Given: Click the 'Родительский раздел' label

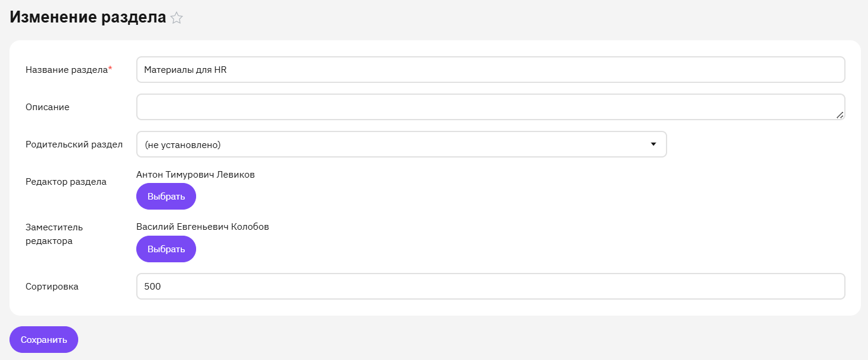Looking at the screenshot, I should 74,144.
